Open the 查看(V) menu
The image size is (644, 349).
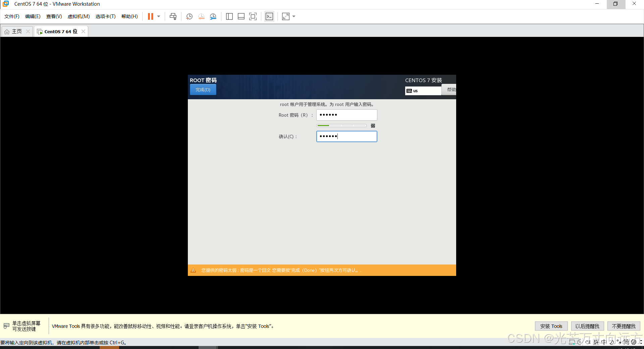tap(54, 16)
